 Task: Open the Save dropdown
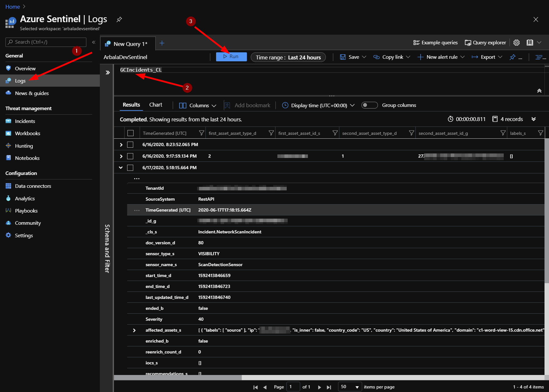[x=353, y=57]
